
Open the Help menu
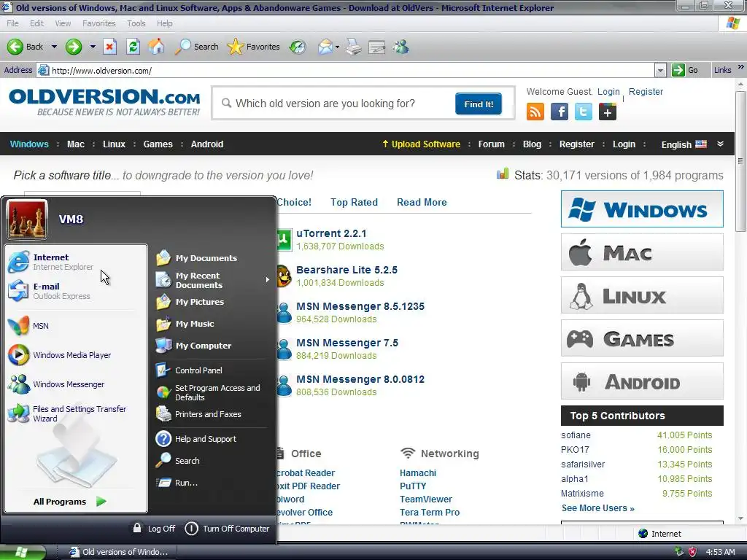coord(165,23)
